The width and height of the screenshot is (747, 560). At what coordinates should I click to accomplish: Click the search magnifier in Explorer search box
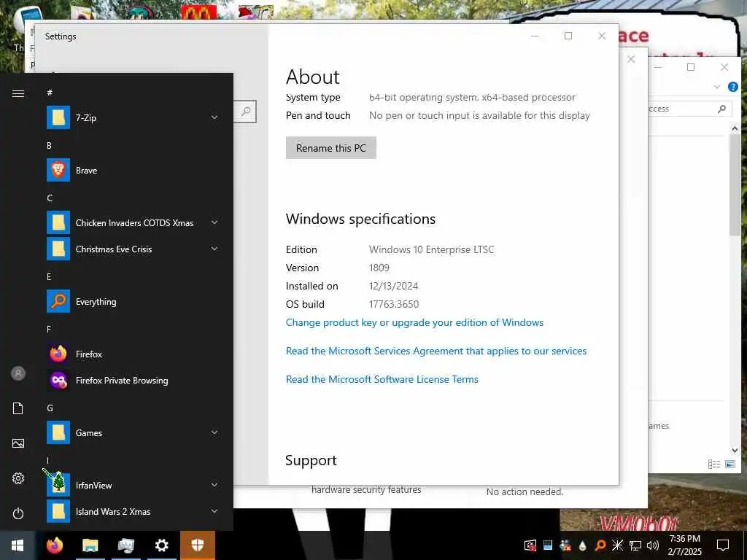pos(721,109)
